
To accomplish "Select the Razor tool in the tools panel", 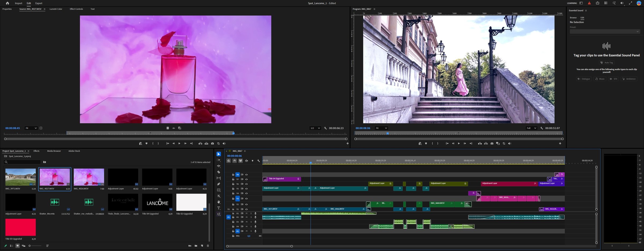I will point(219,172).
